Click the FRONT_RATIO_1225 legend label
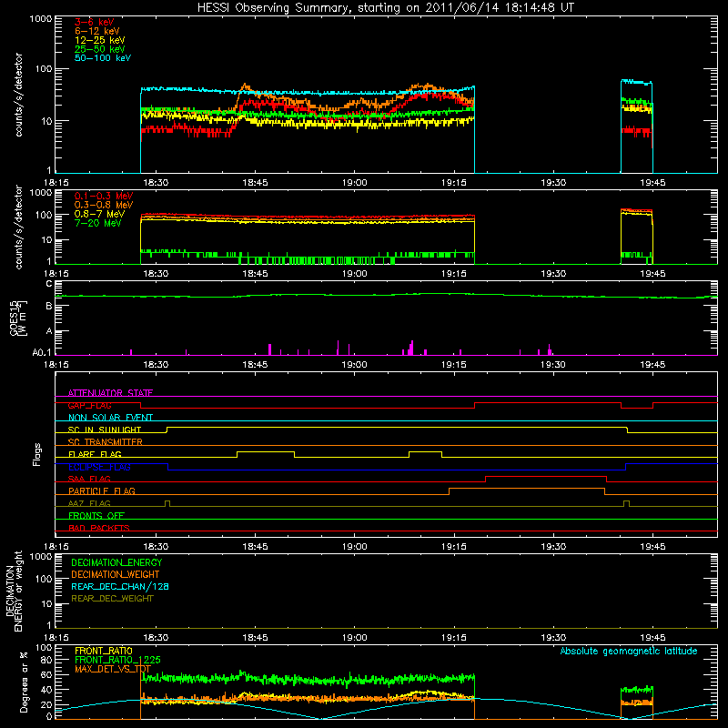Viewport: 728px width, 728px height. click(117, 660)
